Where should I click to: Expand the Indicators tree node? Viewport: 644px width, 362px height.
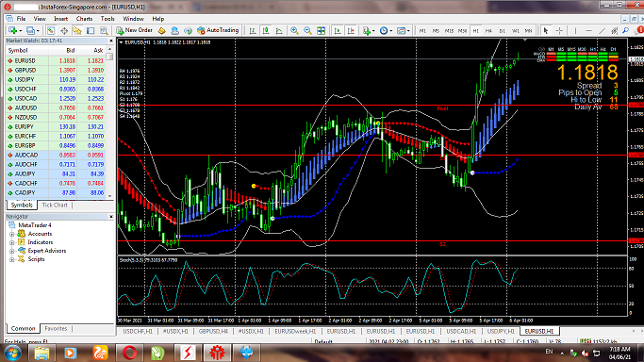pos(12,242)
